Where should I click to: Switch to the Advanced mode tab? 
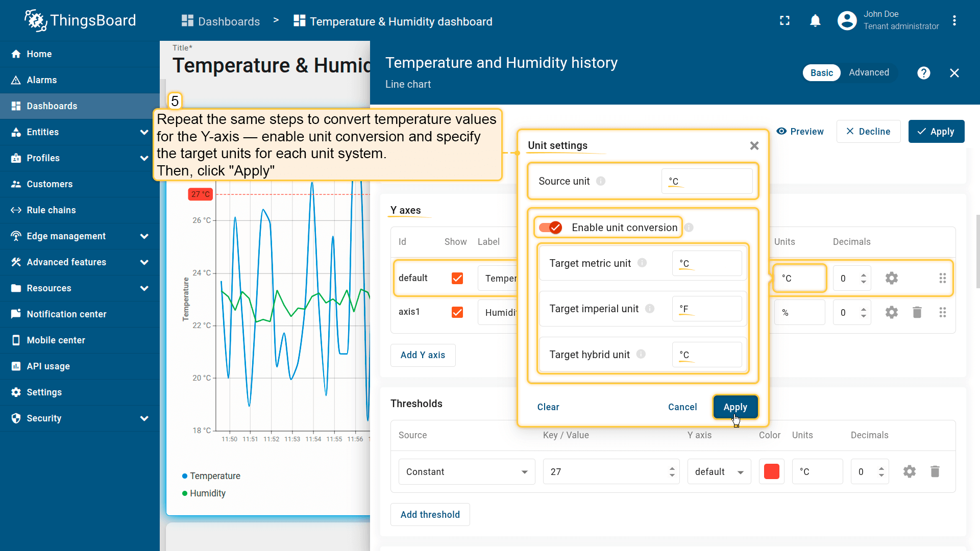pos(869,72)
